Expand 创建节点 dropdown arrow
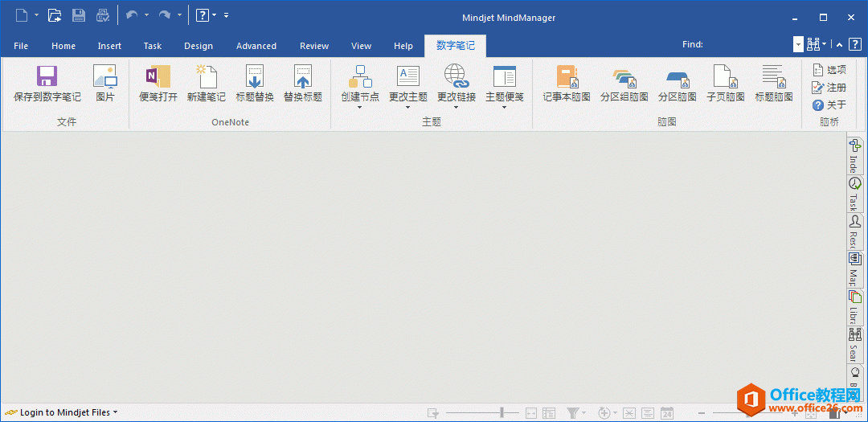Screen dimensions: 868x422 tap(360, 108)
